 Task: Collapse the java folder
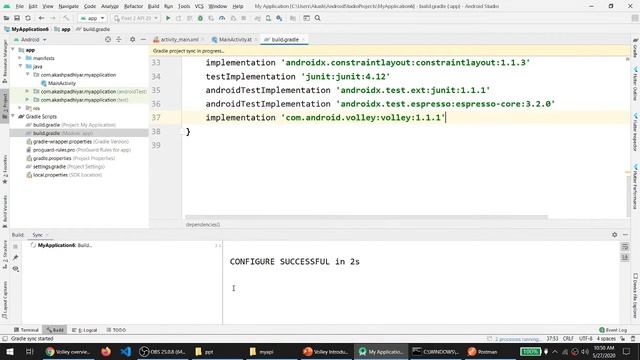tap(20, 66)
